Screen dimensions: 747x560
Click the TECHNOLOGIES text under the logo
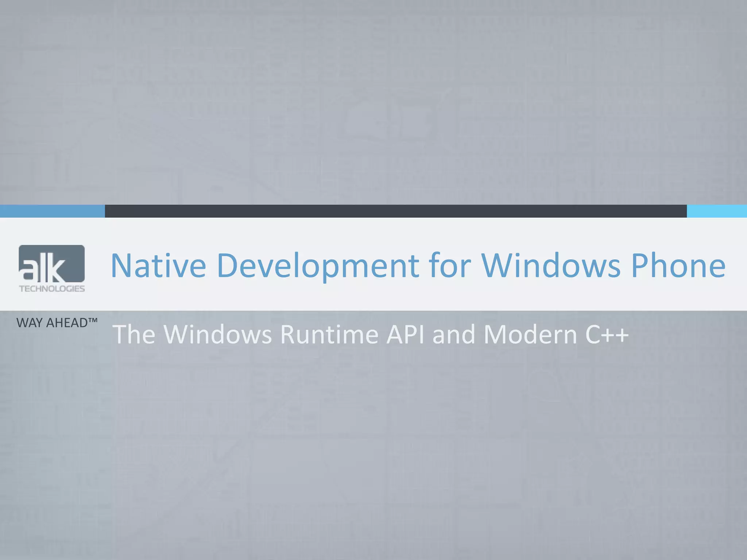tap(52, 289)
